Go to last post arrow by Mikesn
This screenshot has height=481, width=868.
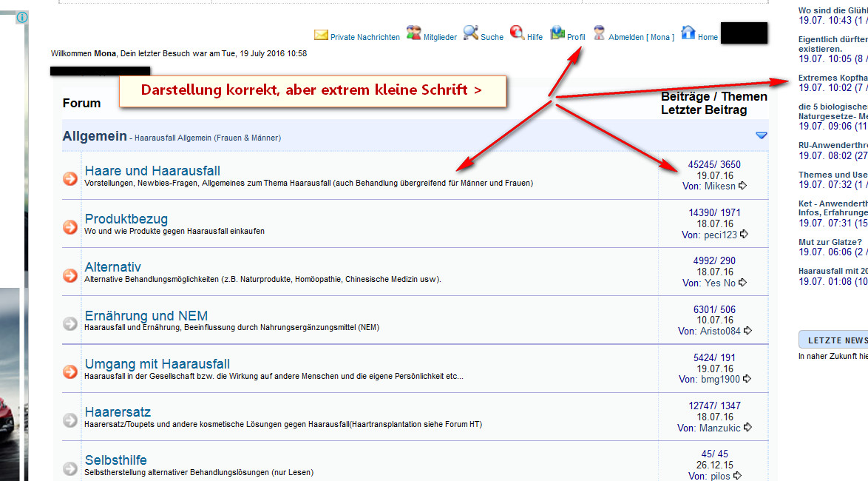(743, 186)
